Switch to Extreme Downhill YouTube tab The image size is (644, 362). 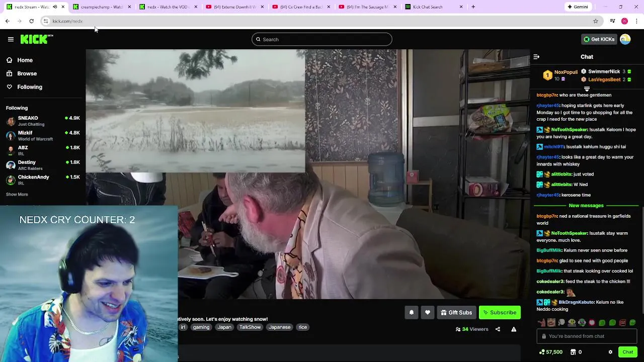(234, 7)
